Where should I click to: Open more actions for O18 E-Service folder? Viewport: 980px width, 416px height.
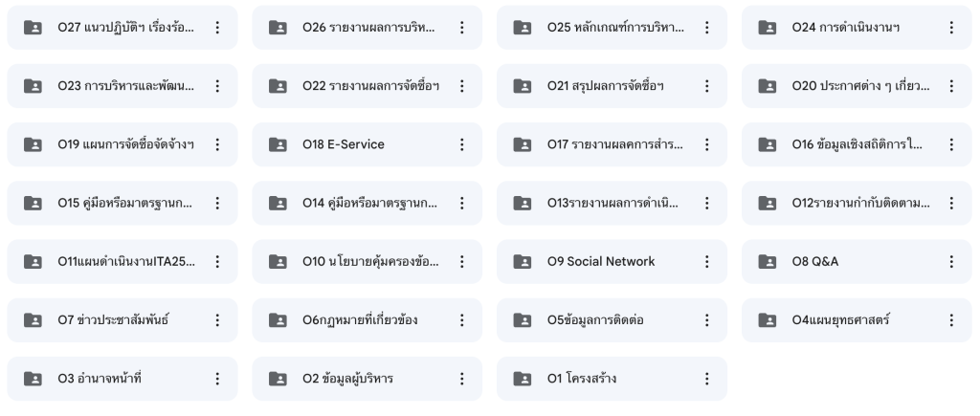(462, 144)
